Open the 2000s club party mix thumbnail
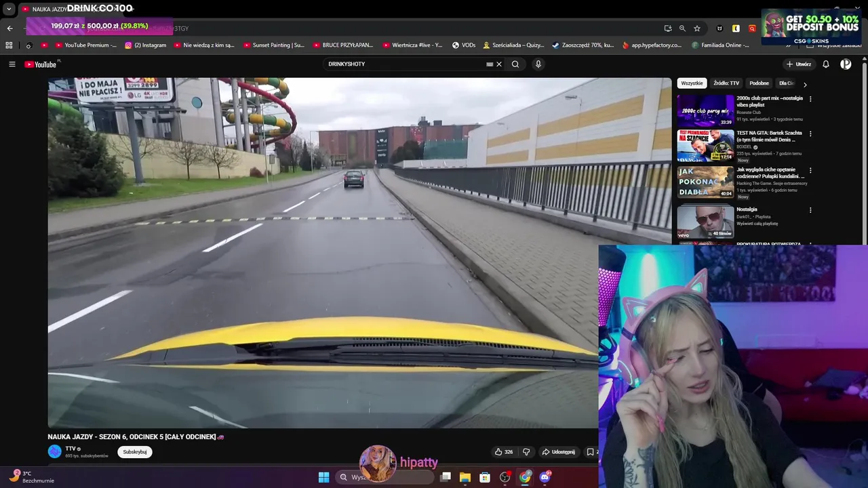 point(705,110)
